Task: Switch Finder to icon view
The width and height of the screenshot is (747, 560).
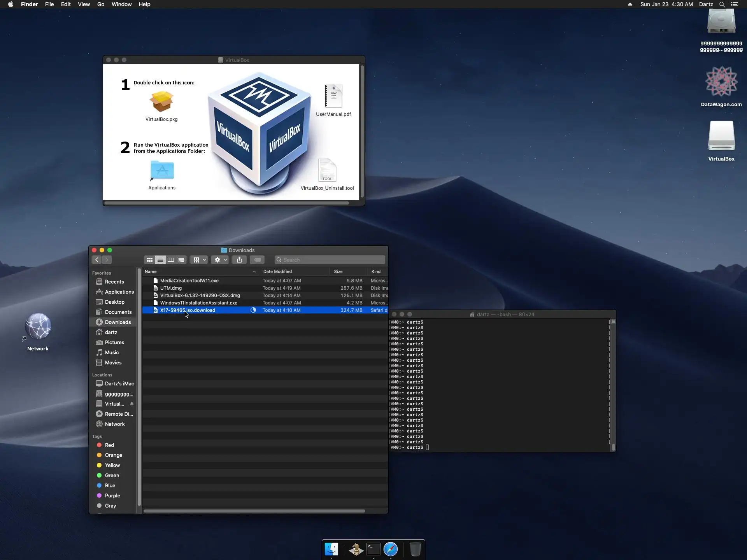Action: (149, 260)
